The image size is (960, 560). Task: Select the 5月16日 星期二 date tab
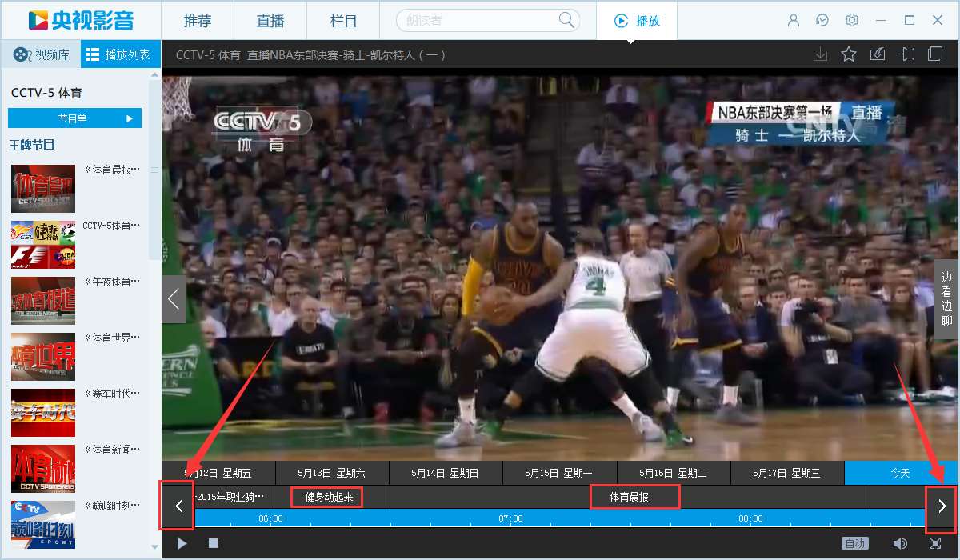pos(673,473)
